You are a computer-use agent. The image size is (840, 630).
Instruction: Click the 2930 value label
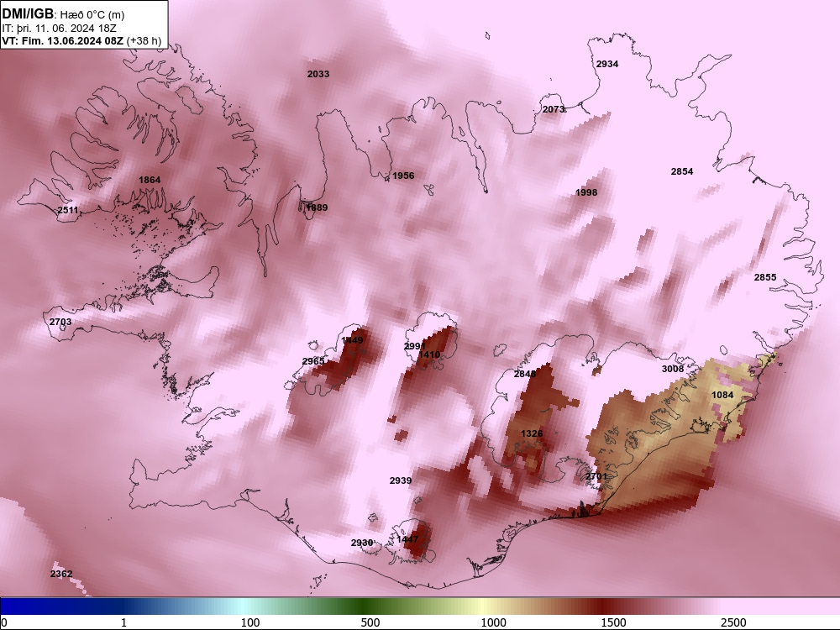pyautogui.click(x=361, y=543)
